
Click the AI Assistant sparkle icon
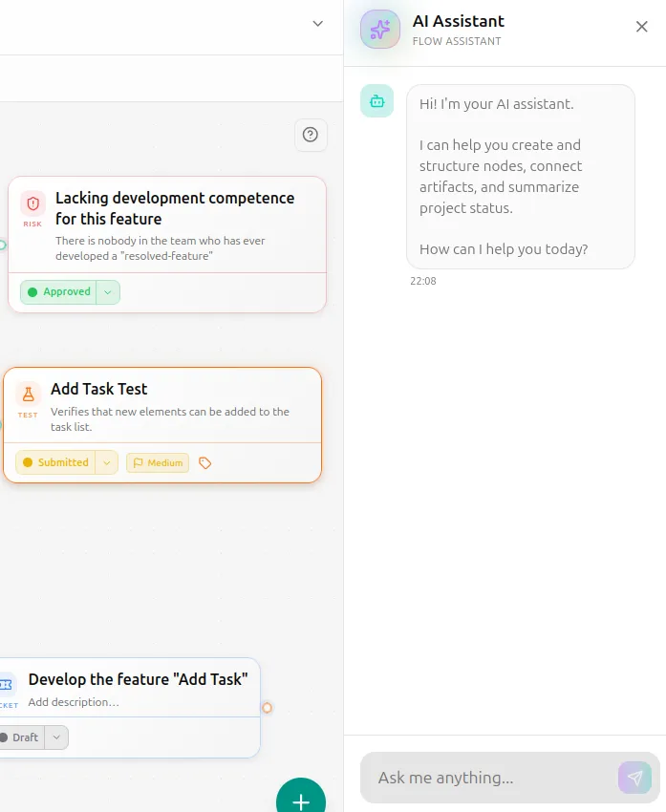[380, 29]
